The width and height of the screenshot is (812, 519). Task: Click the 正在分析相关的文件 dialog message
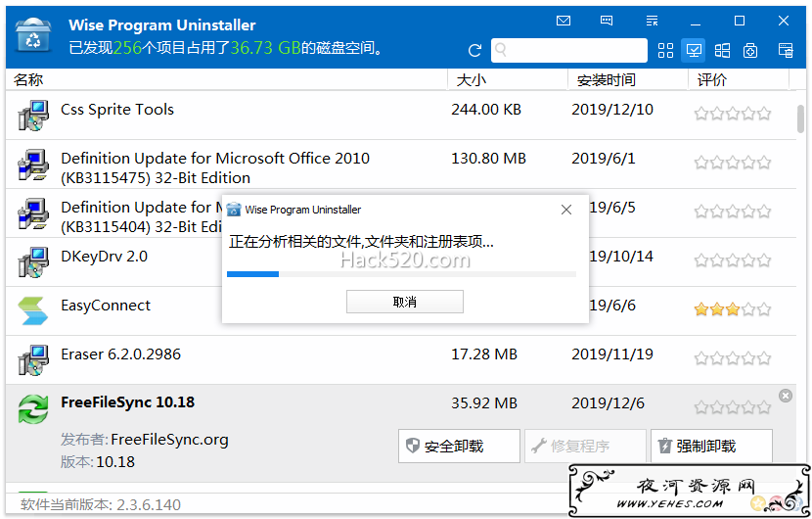(361, 241)
